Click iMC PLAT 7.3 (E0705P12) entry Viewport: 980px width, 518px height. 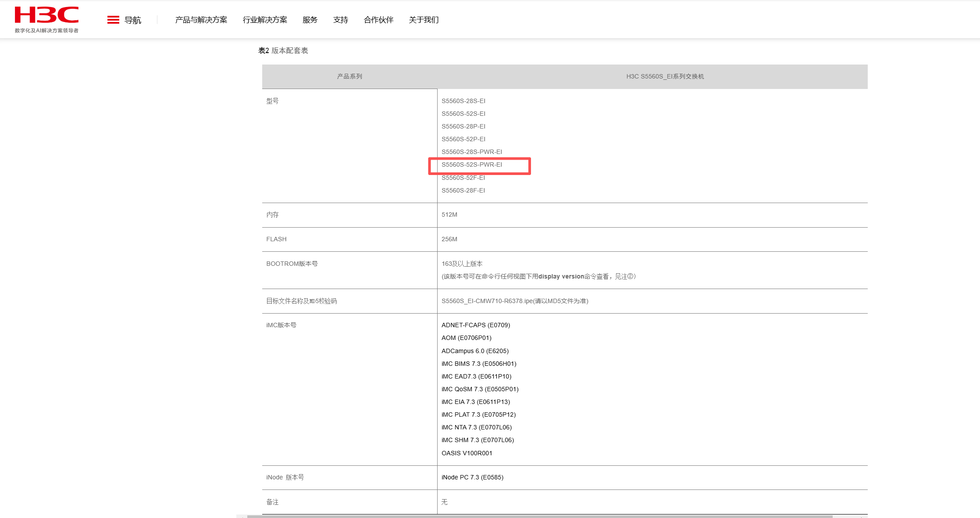coord(478,414)
